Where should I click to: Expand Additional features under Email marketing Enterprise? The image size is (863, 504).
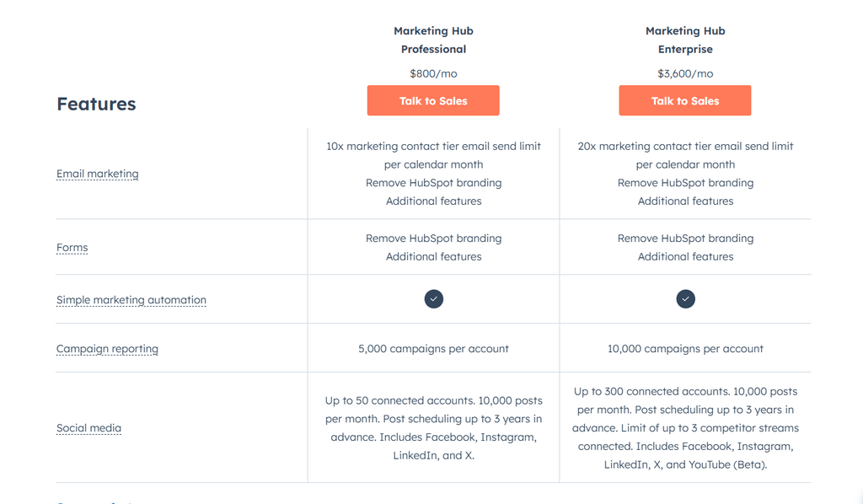coord(685,201)
